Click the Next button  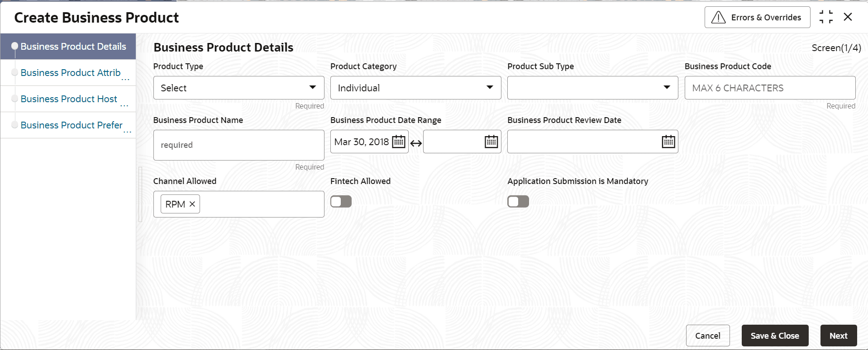838,336
